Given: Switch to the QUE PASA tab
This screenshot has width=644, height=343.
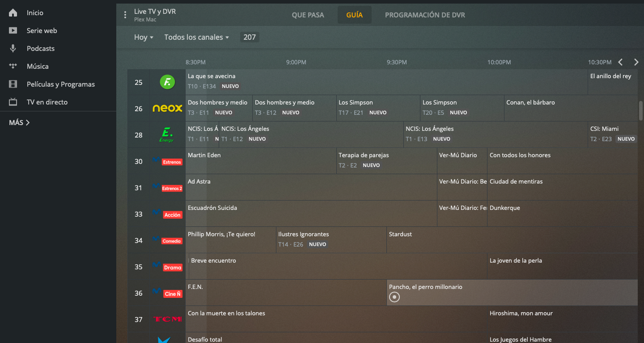Looking at the screenshot, I should coord(308,15).
